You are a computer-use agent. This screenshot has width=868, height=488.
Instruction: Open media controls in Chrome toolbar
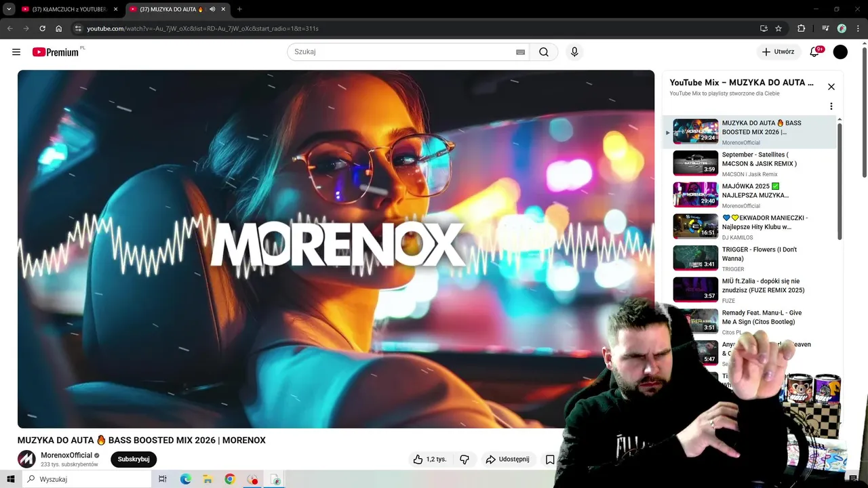(825, 28)
